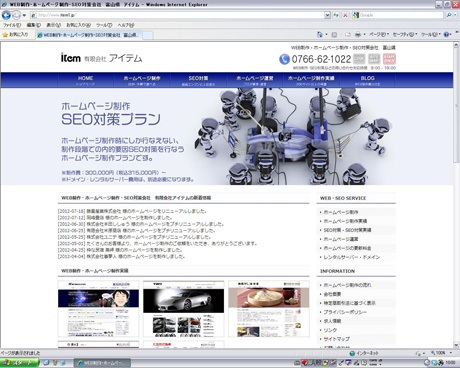The height and width of the screenshot is (368, 460).
Task: Click the Refresh page icon
Action: [x=336, y=15]
